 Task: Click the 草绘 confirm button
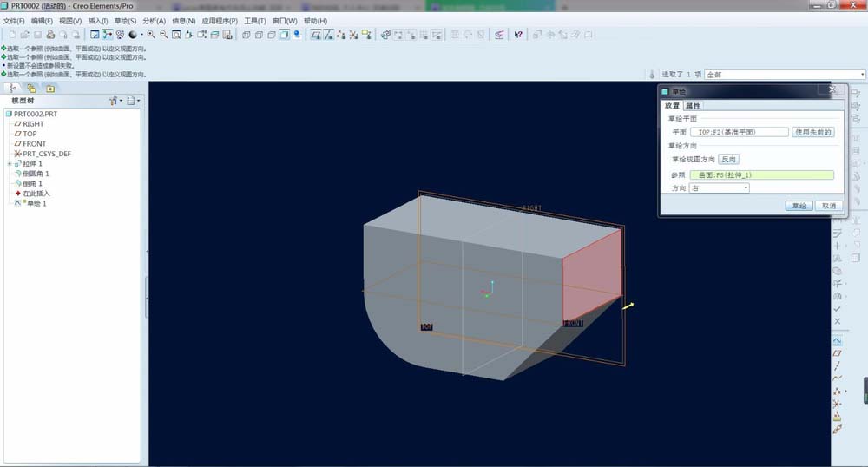(x=799, y=206)
